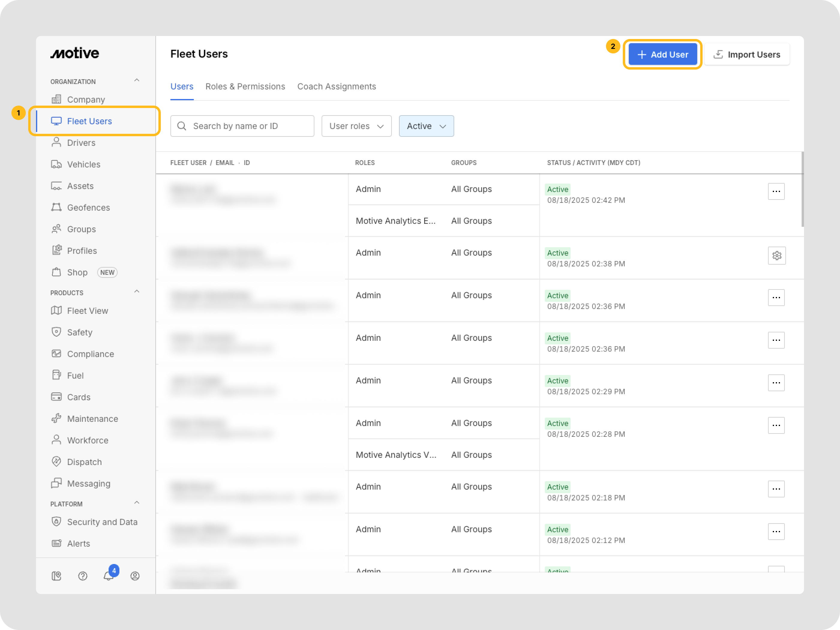This screenshot has width=840, height=630.
Task: Collapse the Organization section chevron
Action: coord(137,80)
